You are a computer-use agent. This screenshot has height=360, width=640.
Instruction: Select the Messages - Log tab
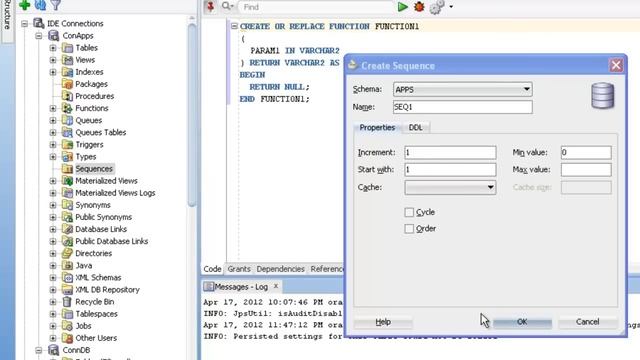241,287
